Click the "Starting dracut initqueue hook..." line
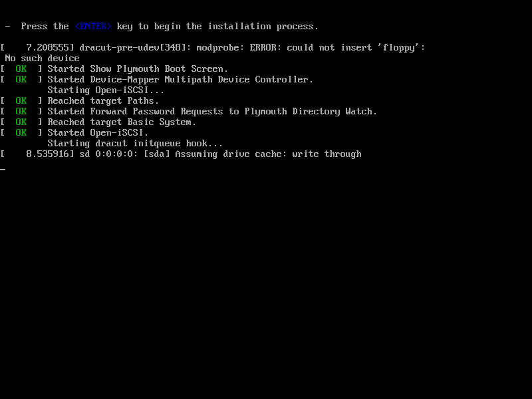532x399 pixels. (x=135, y=144)
